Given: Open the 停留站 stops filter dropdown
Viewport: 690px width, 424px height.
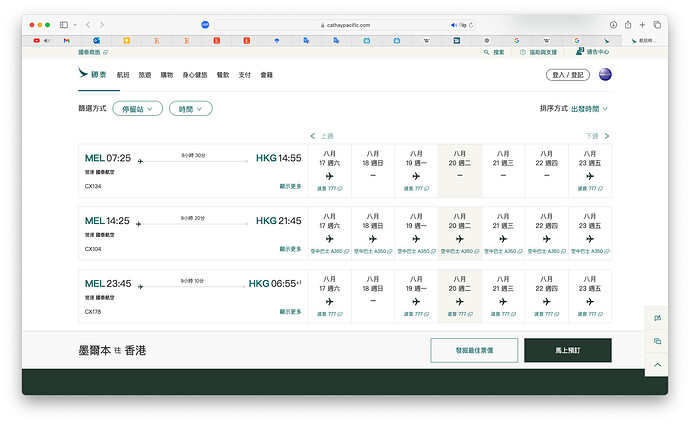Looking at the screenshot, I should tap(137, 108).
